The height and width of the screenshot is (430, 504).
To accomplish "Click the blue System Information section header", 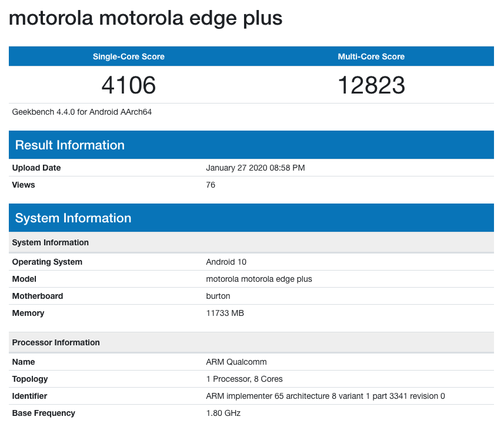I will 251,218.
